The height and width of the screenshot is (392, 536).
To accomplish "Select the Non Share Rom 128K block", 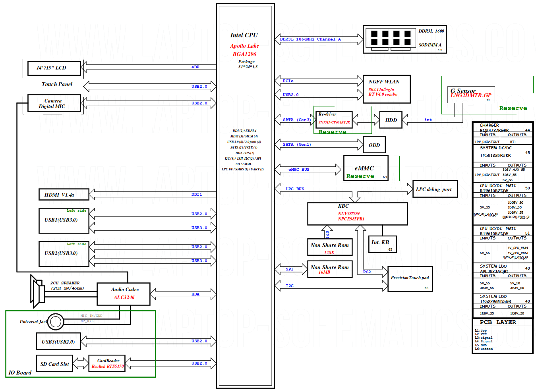I will click(x=330, y=248).
